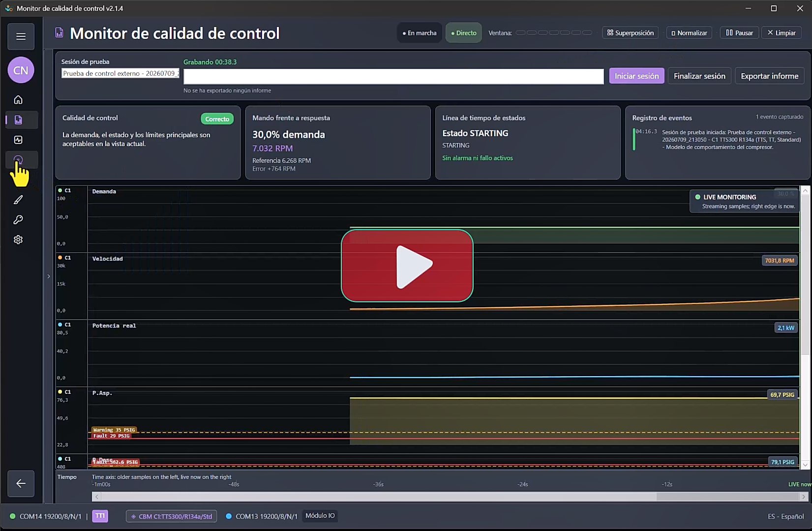Click the 2,1 kW value badge

coord(785,327)
